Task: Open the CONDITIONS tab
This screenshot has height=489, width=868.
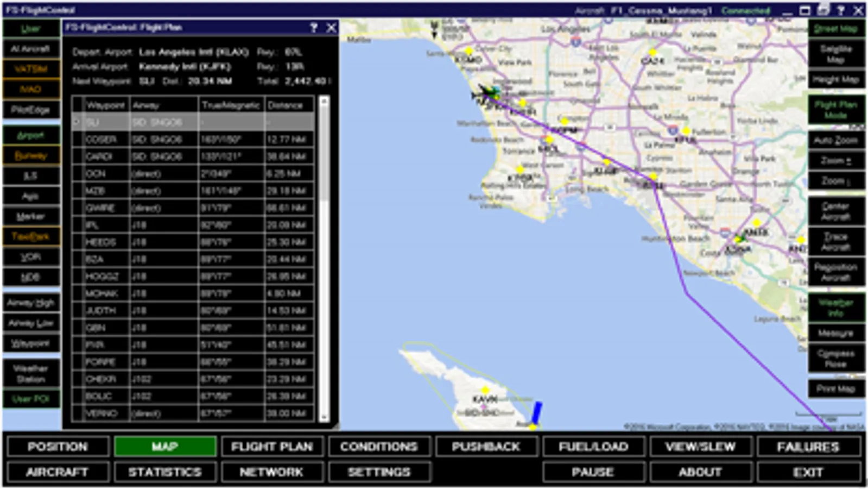Action: [379, 447]
